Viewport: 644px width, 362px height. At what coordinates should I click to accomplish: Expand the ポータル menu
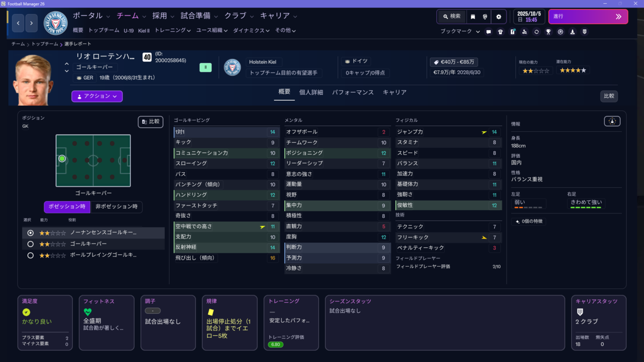[91, 16]
